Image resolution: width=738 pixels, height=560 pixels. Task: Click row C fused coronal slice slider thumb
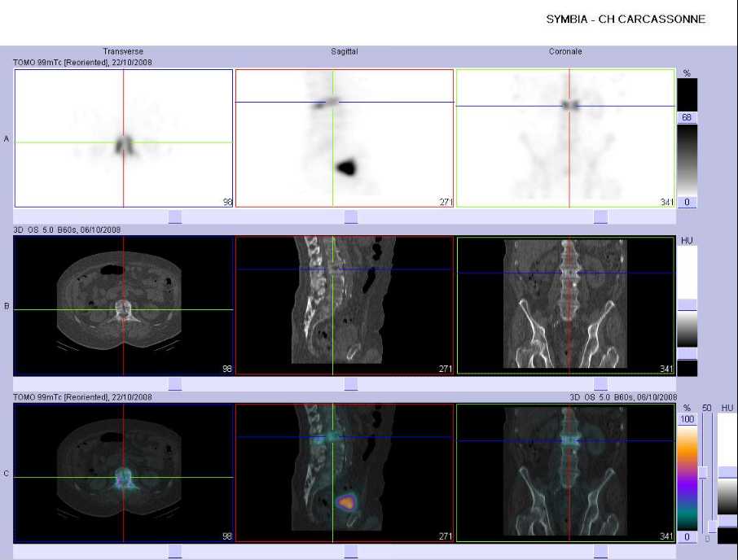point(600,552)
